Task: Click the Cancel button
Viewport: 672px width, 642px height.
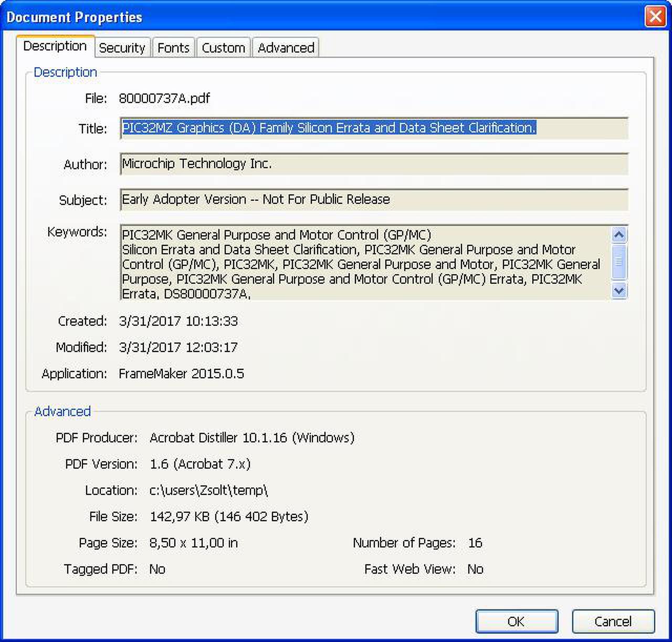Action: pos(613,622)
